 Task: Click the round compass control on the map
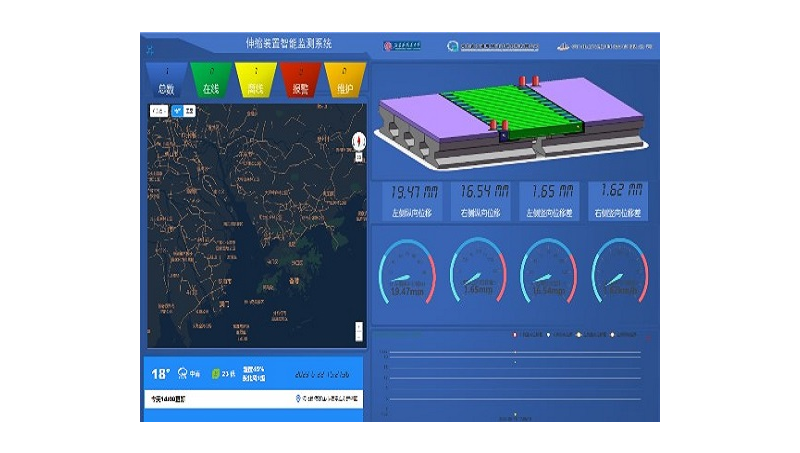[x=359, y=141]
